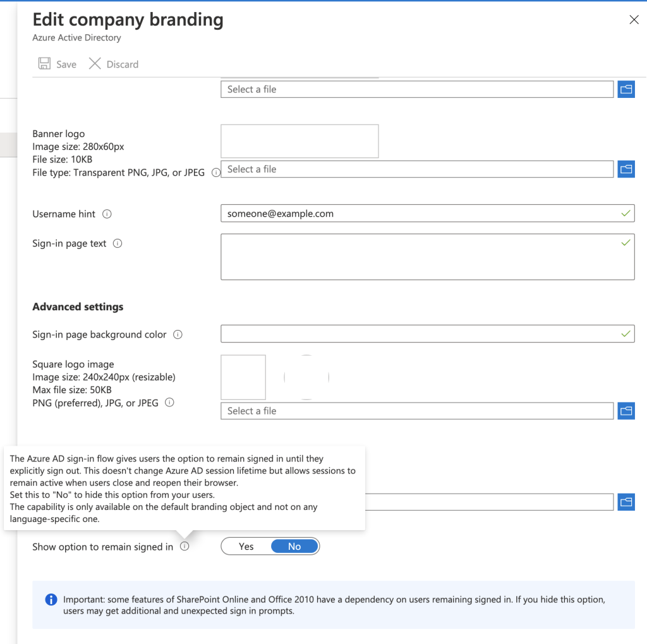Viewport: 647px width, 644px height.
Task: Close the Edit company branding panel
Action: tap(634, 20)
